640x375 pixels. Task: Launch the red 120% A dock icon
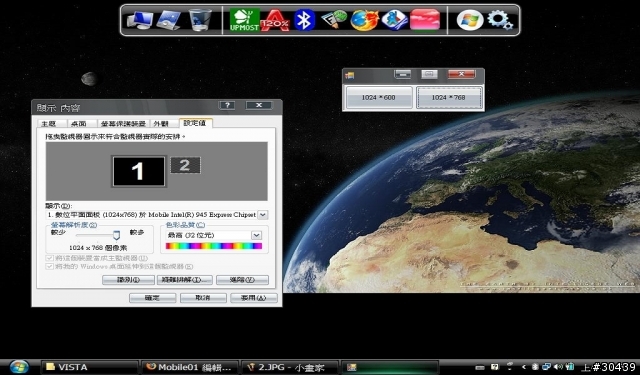275,20
